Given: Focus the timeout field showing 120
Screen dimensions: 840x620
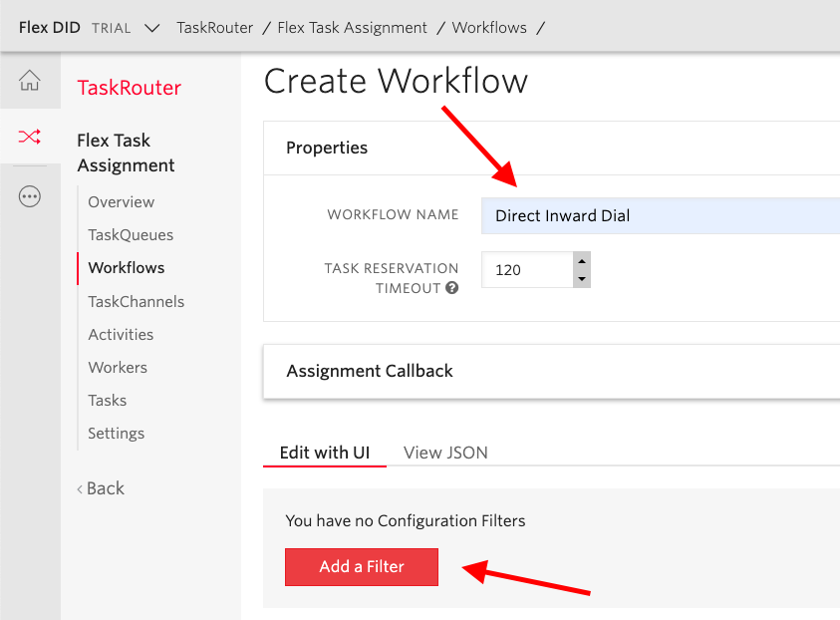Looking at the screenshot, I should click(528, 269).
